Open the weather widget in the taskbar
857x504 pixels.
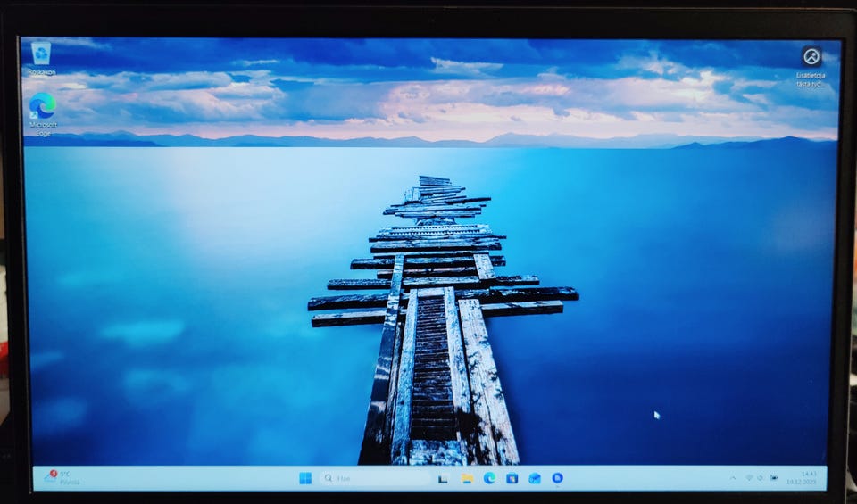tap(62, 478)
